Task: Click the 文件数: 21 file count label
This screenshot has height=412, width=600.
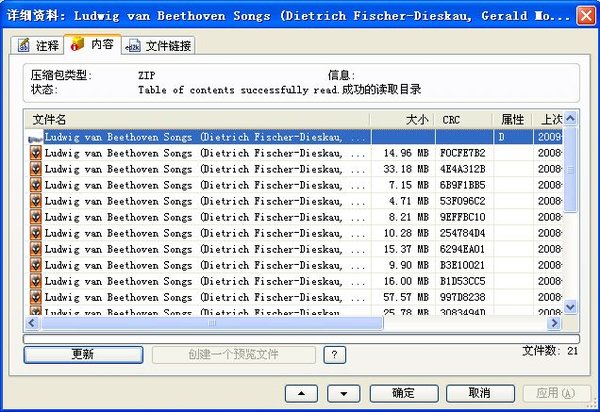Action: pos(550,351)
